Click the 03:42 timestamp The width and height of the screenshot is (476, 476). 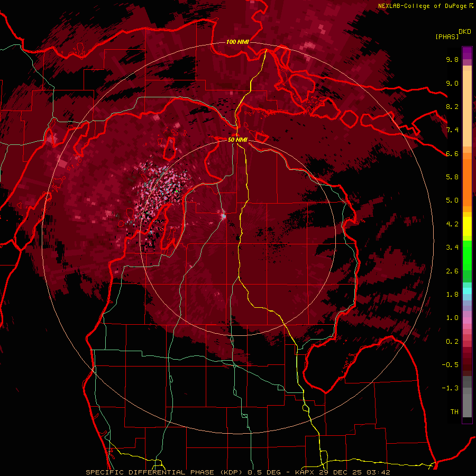point(380,472)
